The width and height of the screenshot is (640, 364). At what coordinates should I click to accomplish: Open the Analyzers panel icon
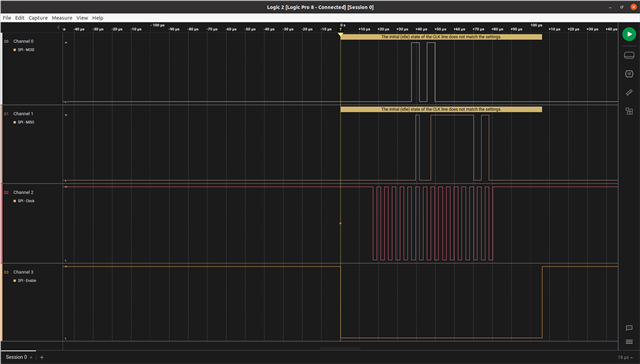[629, 74]
